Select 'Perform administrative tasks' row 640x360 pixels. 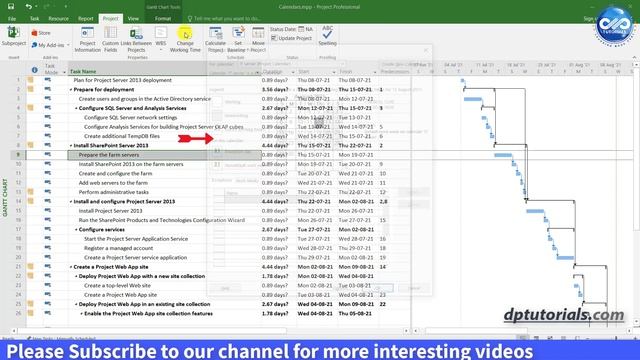click(113, 192)
